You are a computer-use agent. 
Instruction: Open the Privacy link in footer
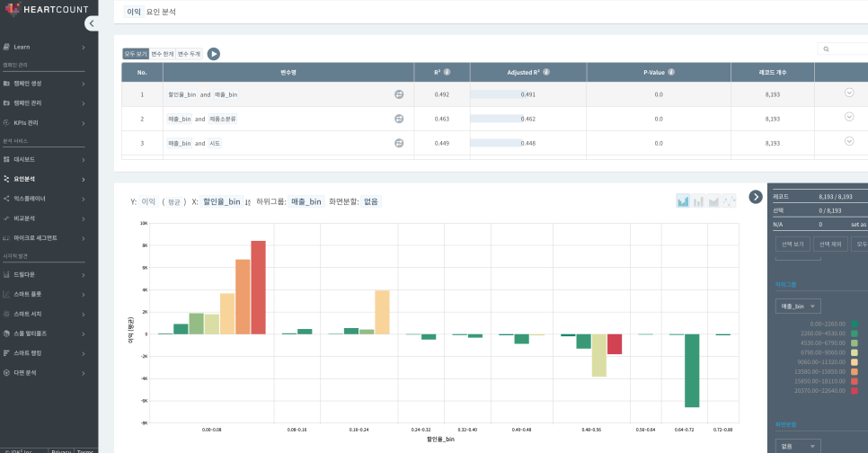tap(61, 451)
